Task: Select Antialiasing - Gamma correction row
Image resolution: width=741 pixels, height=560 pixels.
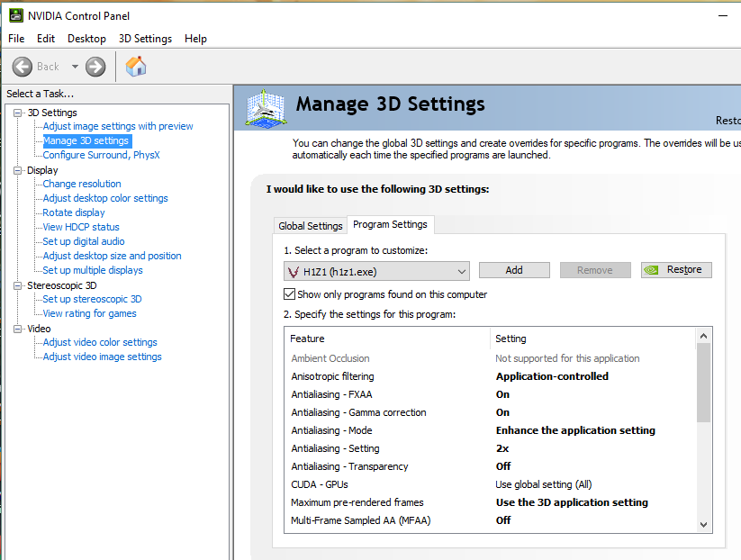Action: click(490, 412)
